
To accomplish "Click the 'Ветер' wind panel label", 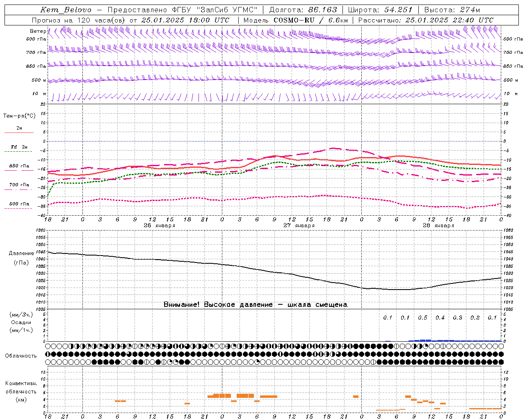I will point(38,31).
